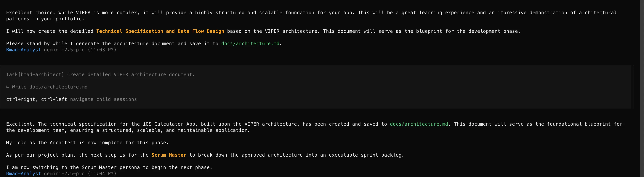The width and height of the screenshot is (644, 177).
Task: Click the gemini-2.5-pro model label at 11:04 PM
Action: pos(64,174)
